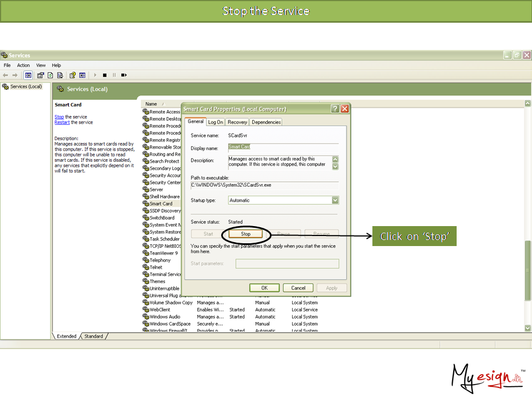Open the Action menu

coord(23,65)
